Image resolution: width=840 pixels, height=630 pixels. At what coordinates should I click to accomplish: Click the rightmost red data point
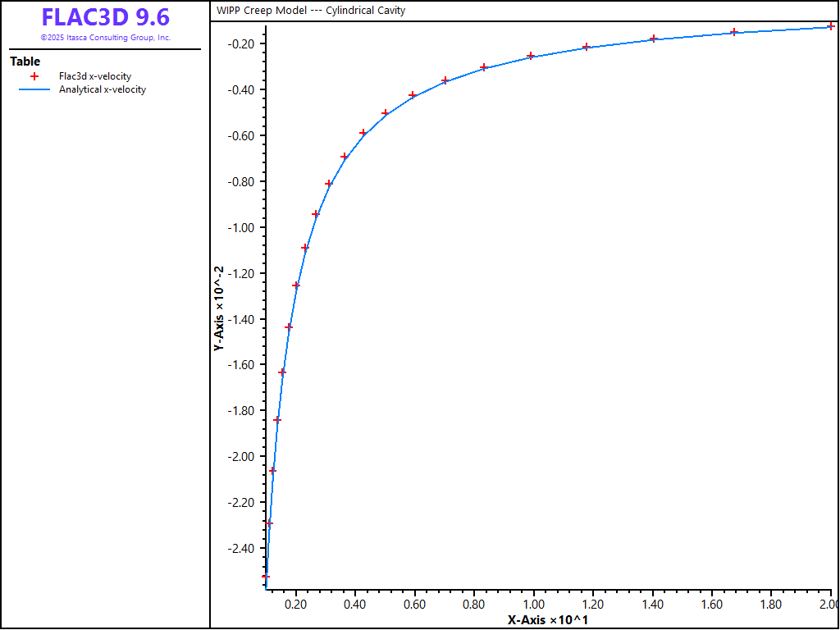(831, 26)
